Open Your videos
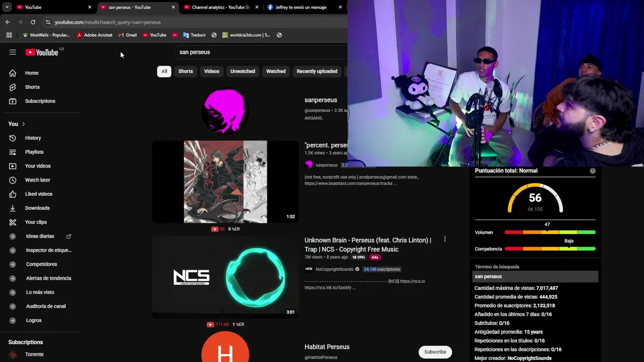Screen dimensions: 644x362 (38, 166)
